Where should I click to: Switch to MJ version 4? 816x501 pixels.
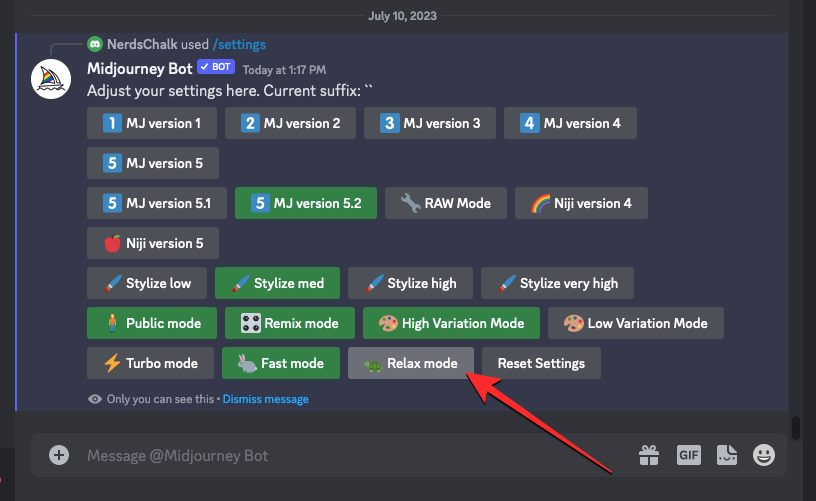click(x=570, y=123)
